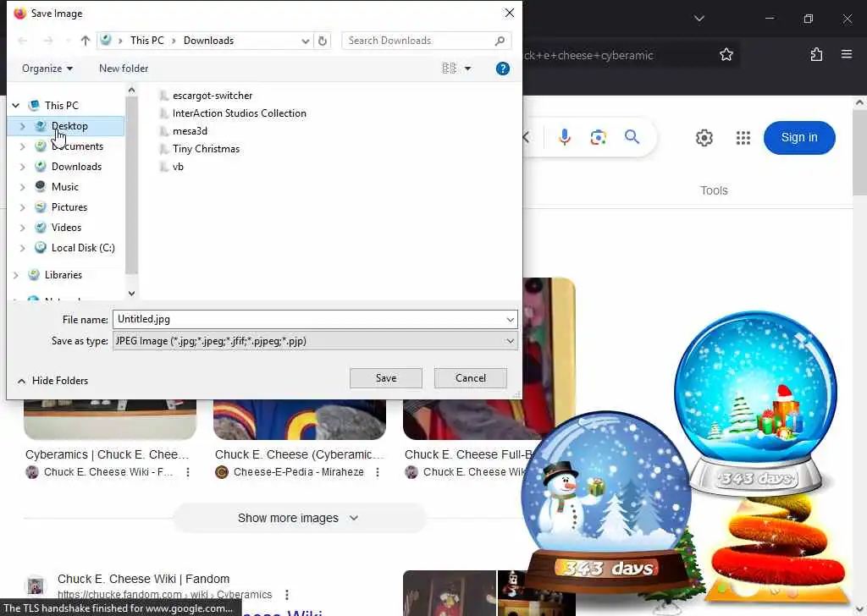Go up one folder level with up arrow
Screen dimensions: 867x616
coord(86,41)
